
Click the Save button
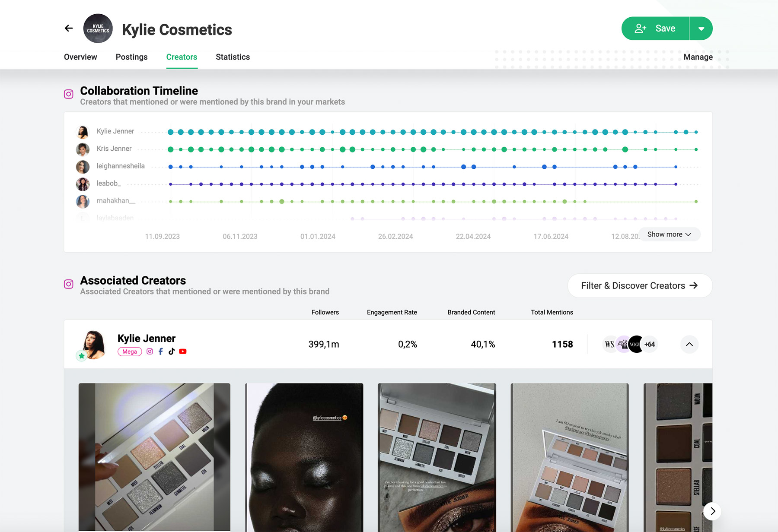point(655,28)
